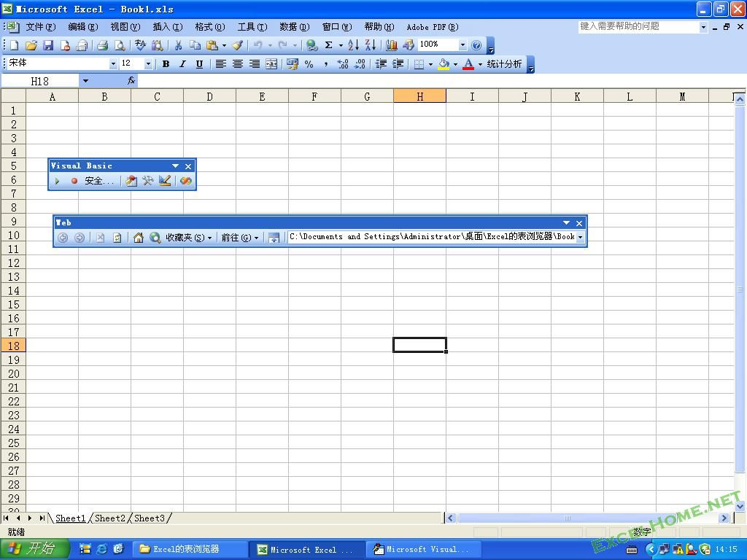This screenshot has height=560, width=747.
Task: Apply the red Font Color swatch
Action: pos(468,64)
